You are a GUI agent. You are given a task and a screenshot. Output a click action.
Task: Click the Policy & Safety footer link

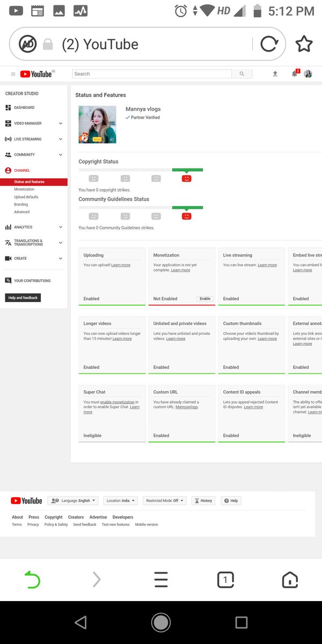(56, 524)
